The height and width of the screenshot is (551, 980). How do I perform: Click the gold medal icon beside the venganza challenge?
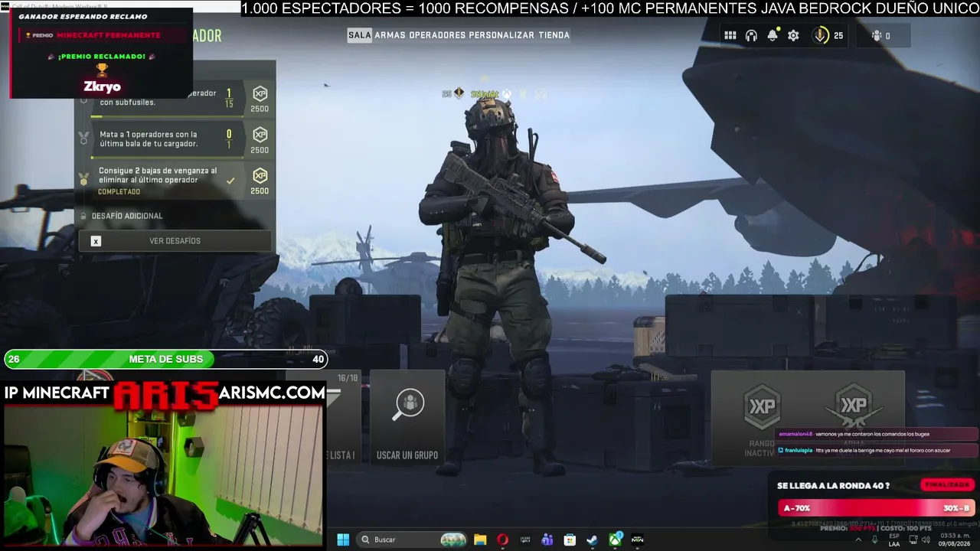[x=84, y=179]
